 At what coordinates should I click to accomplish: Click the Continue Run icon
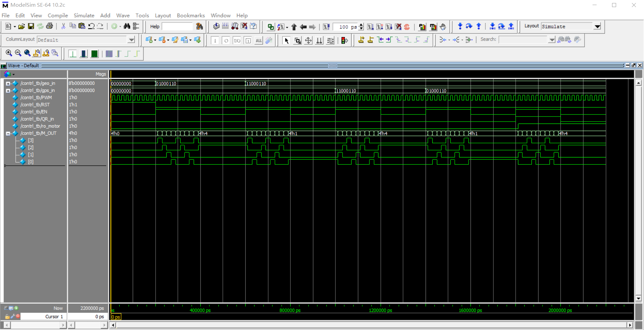click(x=380, y=27)
